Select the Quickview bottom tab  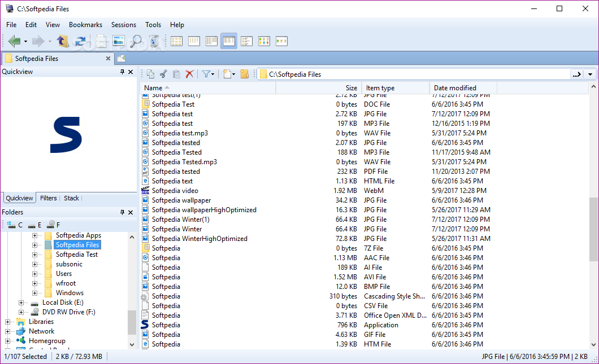[19, 198]
